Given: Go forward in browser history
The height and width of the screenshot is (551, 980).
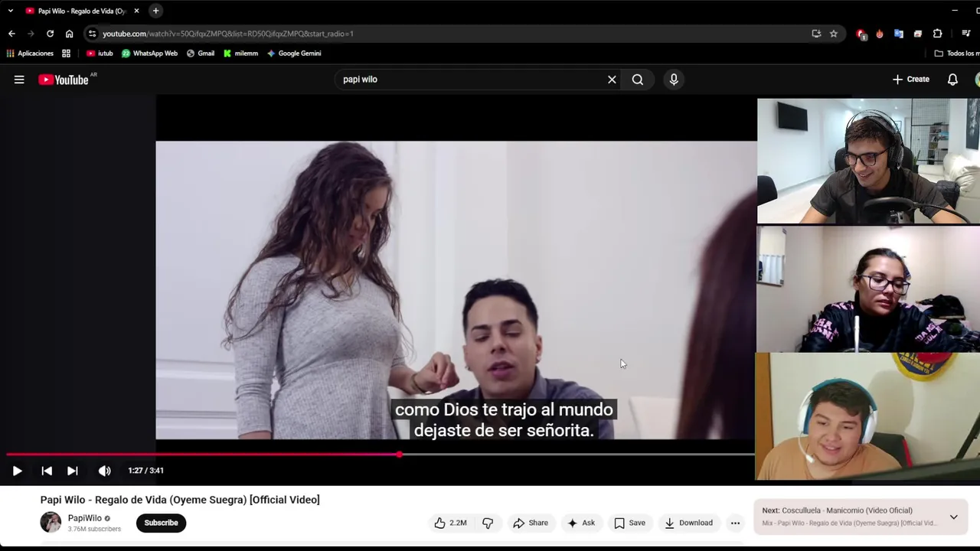Looking at the screenshot, I should click(31, 34).
